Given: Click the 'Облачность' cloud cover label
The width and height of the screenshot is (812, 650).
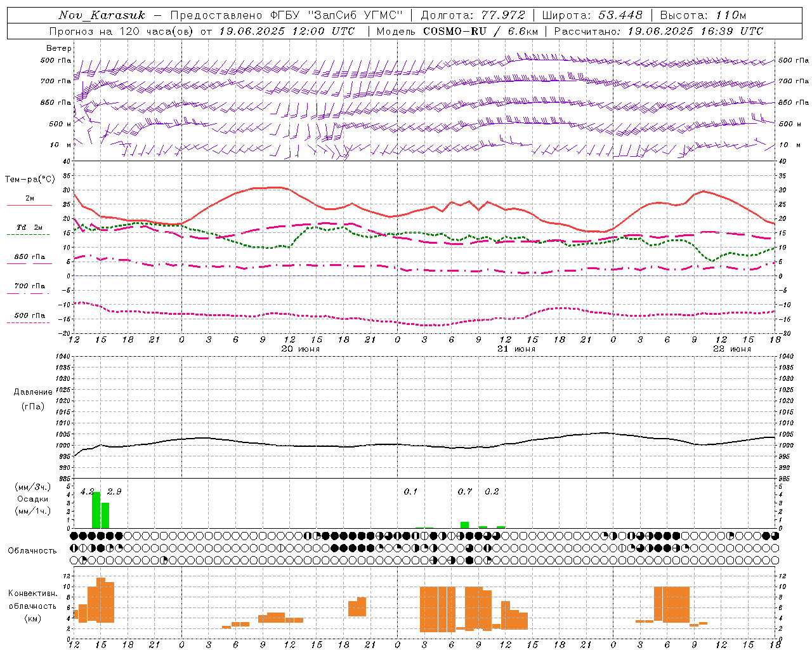Looking at the screenshot, I should (x=32, y=550).
